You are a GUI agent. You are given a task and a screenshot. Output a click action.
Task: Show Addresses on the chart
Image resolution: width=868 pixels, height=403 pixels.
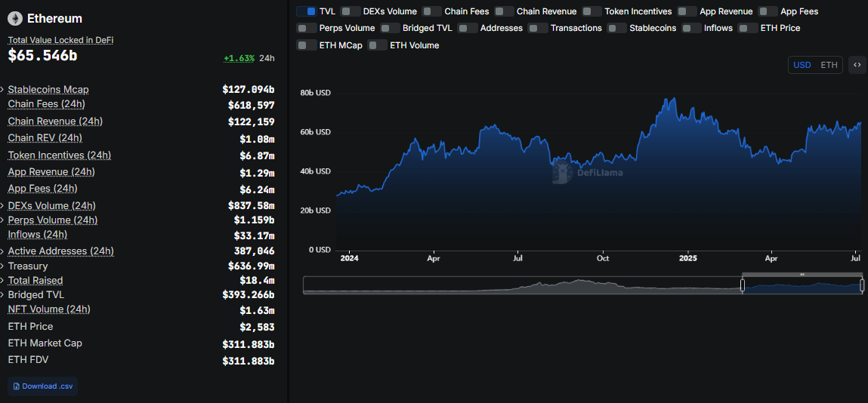tap(468, 28)
